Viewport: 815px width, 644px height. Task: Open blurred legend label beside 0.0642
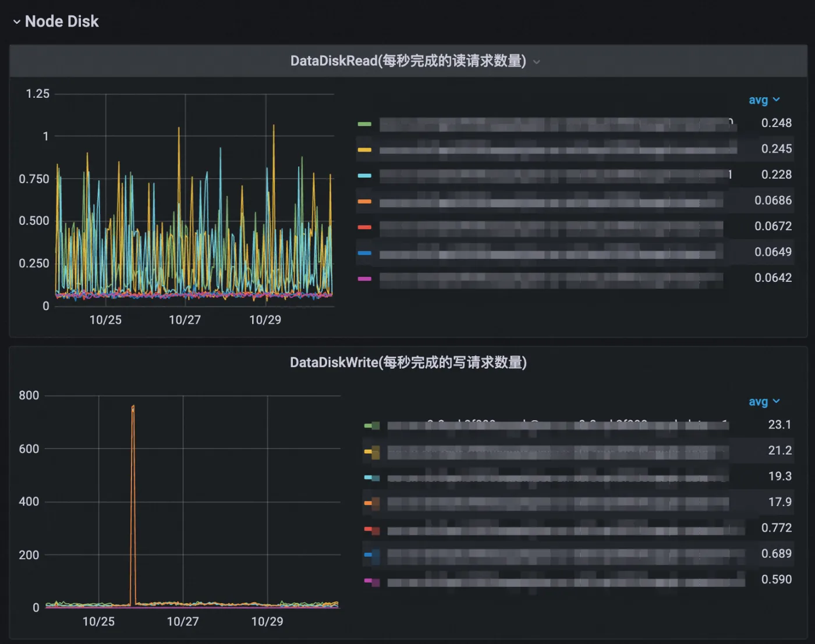coord(551,279)
